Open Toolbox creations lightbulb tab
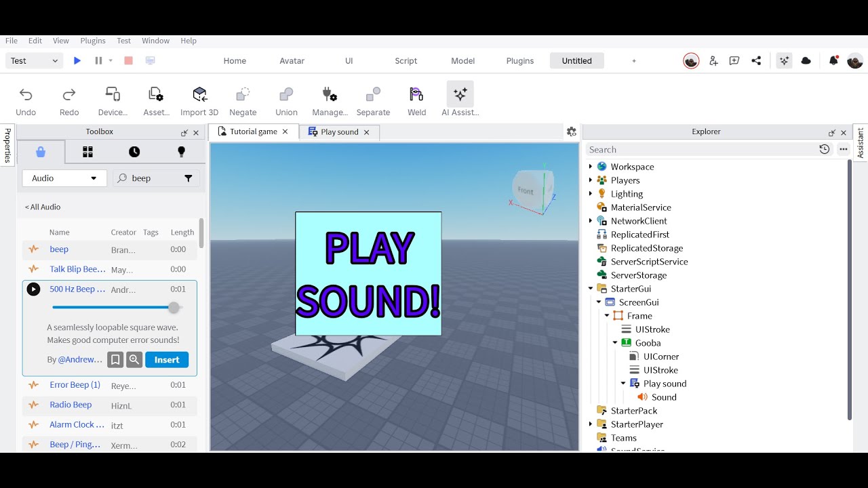 [181, 152]
